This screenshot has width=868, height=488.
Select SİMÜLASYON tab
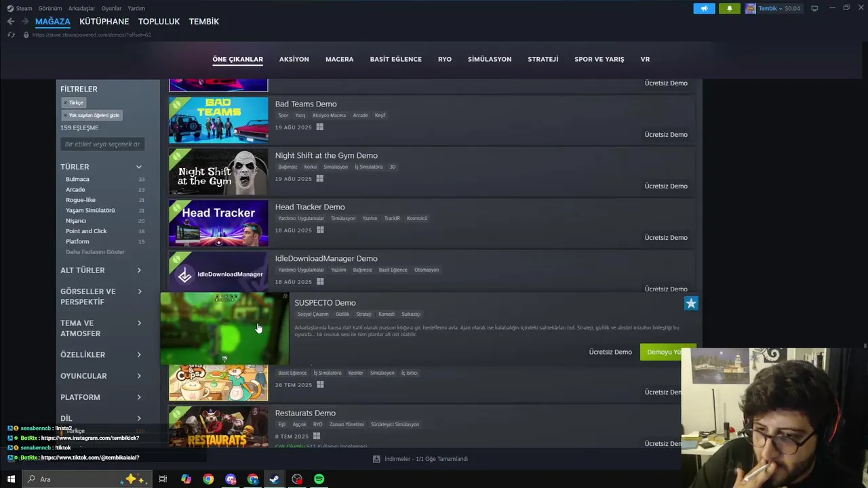(x=490, y=59)
